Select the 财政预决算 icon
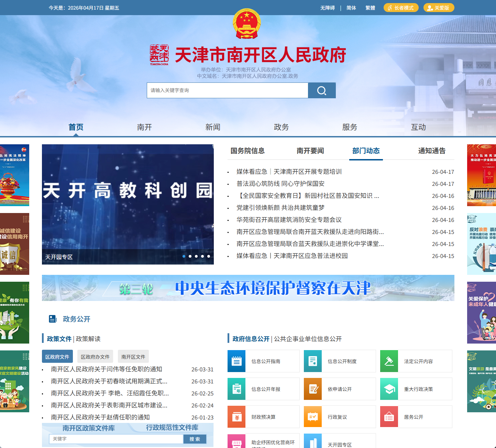This screenshot has height=448, width=496. [236, 417]
